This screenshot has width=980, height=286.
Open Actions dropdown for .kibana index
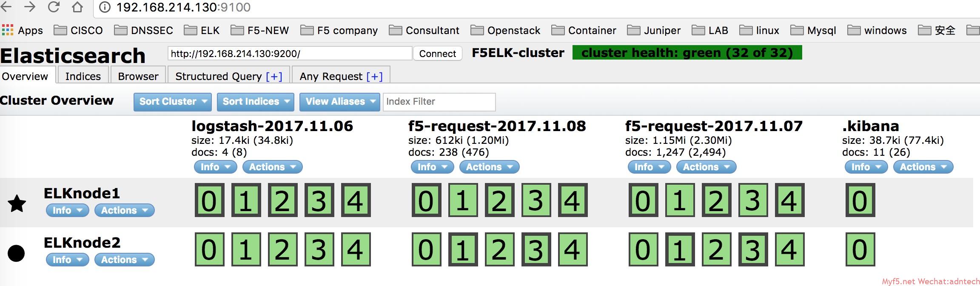click(x=923, y=167)
